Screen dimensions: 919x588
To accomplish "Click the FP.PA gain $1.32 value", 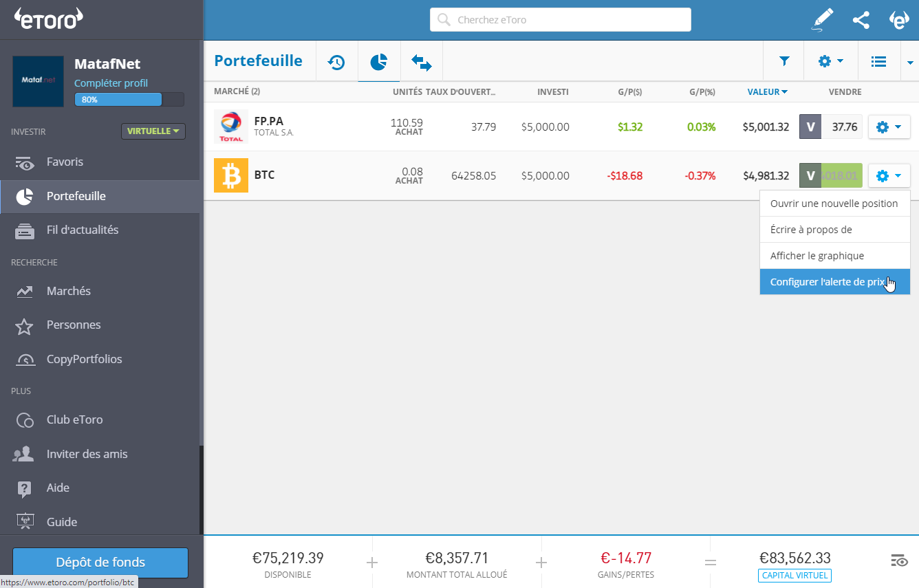I will click(630, 127).
